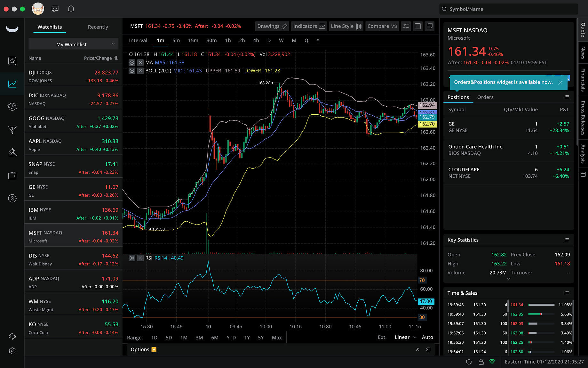Set chart range to YTD

click(x=231, y=338)
